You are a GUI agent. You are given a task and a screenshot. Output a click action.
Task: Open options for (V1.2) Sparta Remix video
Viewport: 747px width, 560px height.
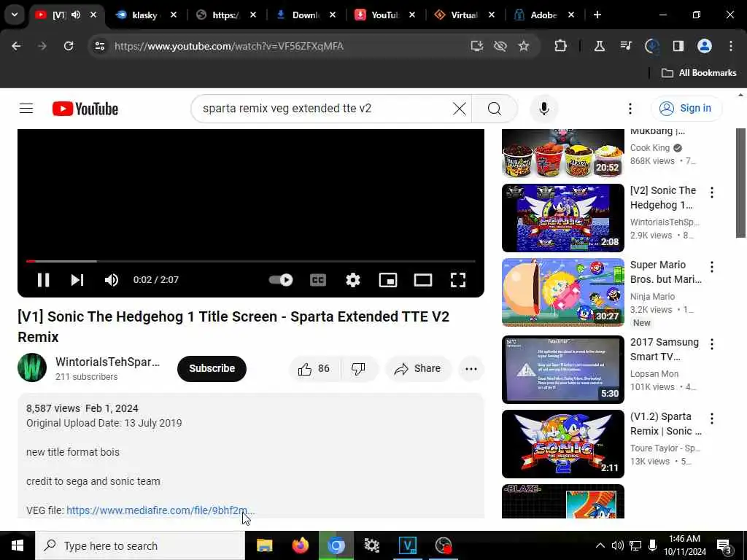click(712, 418)
